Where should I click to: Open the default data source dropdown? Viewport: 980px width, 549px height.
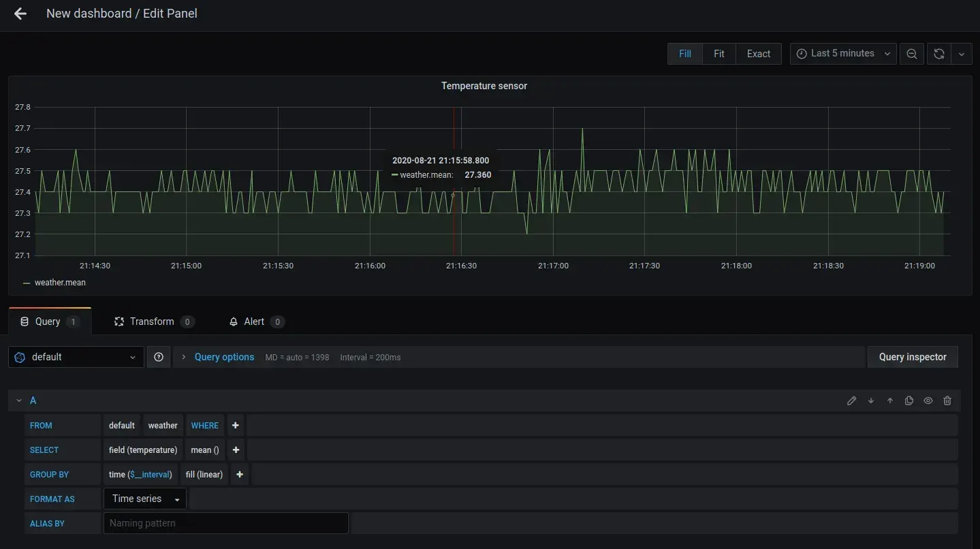[76, 357]
